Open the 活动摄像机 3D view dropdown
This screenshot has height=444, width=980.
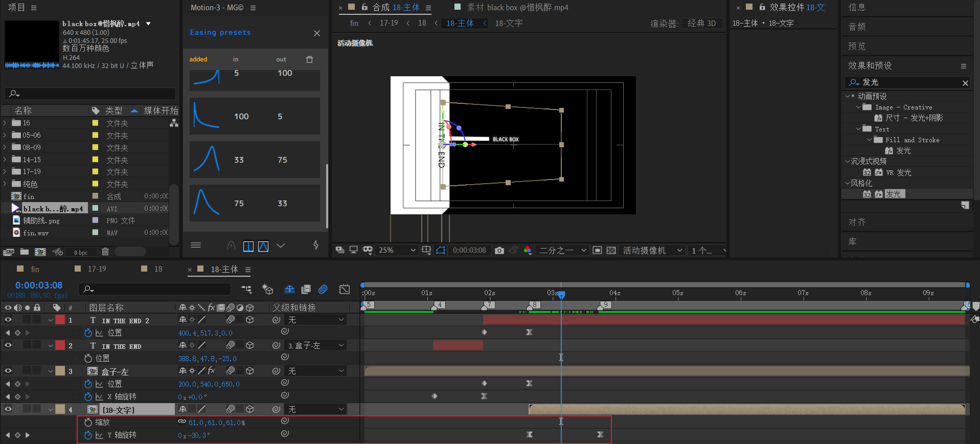point(651,250)
